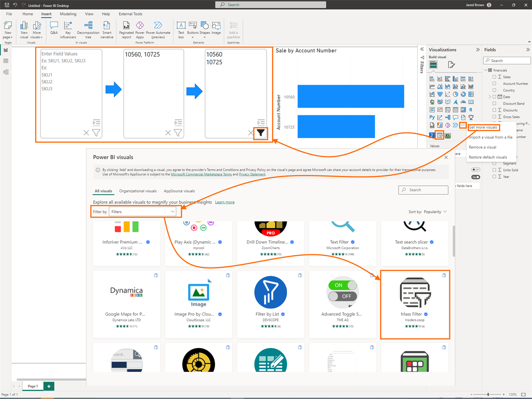Open the Filter by dropdown

143,212
